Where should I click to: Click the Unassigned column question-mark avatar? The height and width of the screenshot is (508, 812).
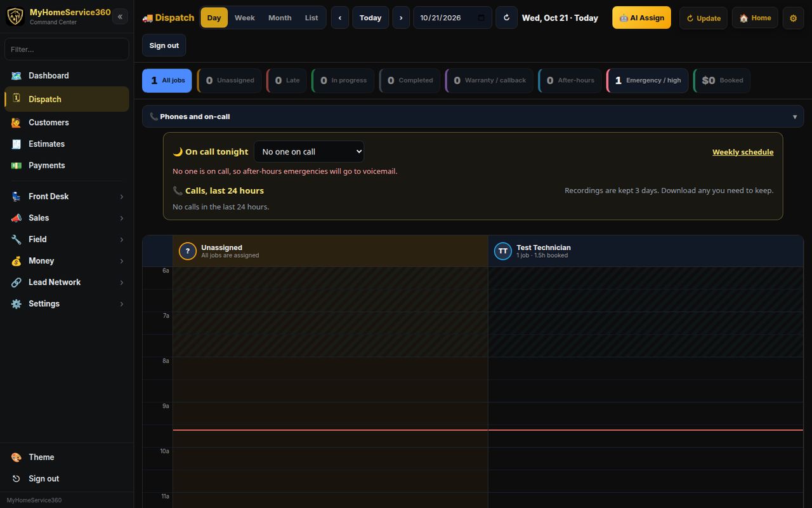point(187,251)
